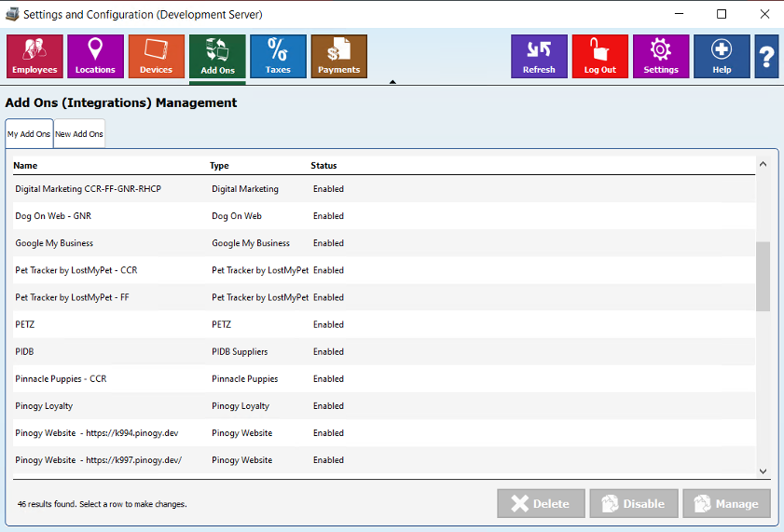
Task: Open the Payments section
Action: pos(338,56)
